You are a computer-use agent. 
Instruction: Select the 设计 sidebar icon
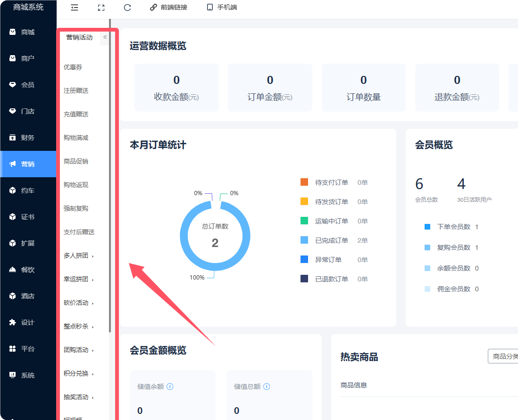[28, 322]
